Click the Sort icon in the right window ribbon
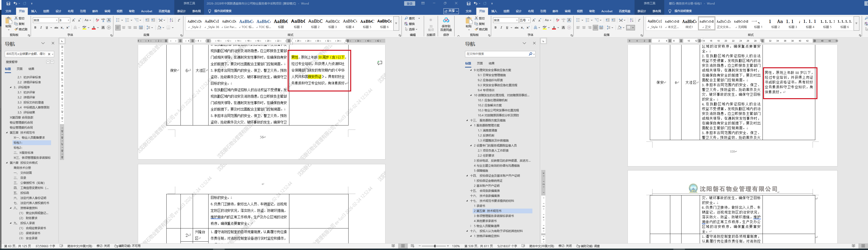The height and width of the screenshot is (250, 868). click(x=632, y=20)
